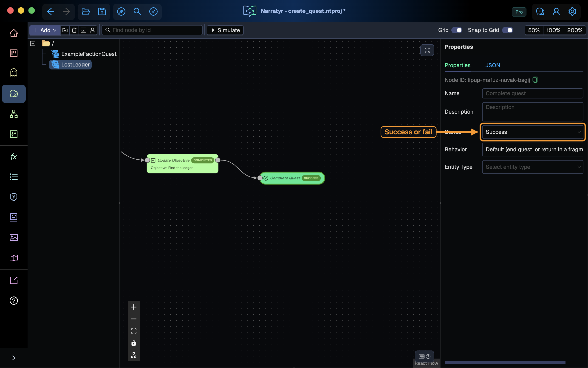Zoom in with the canvas plus button
588x368 pixels.
pos(134,307)
